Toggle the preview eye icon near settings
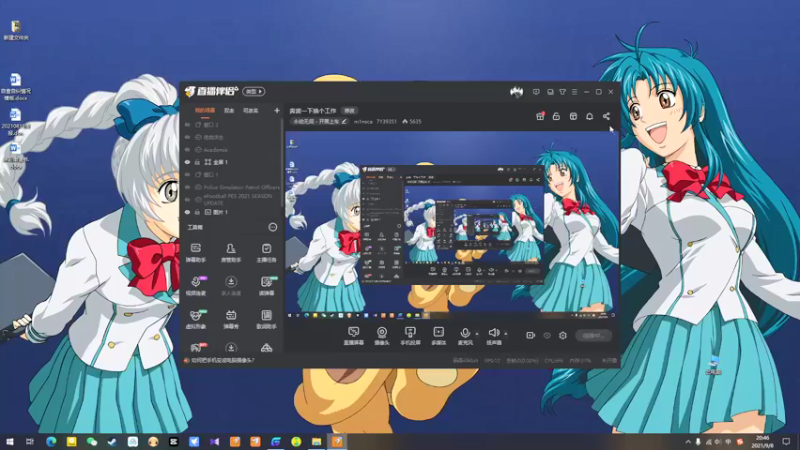The width and height of the screenshot is (800, 450). [547, 335]
